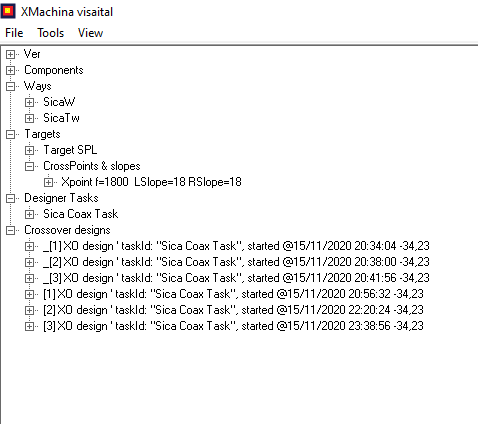478x424 pixels.
Task: Open the File menu
Action: (14, 33)
